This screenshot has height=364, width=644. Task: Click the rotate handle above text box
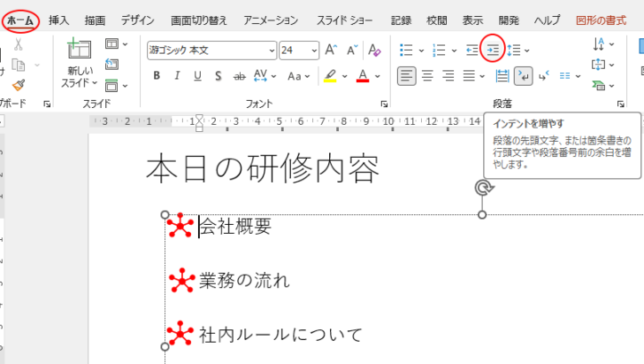coord(483,188)
